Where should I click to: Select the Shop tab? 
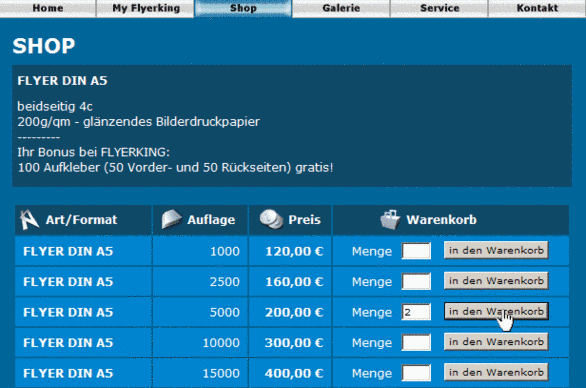[x=243, y=8]
